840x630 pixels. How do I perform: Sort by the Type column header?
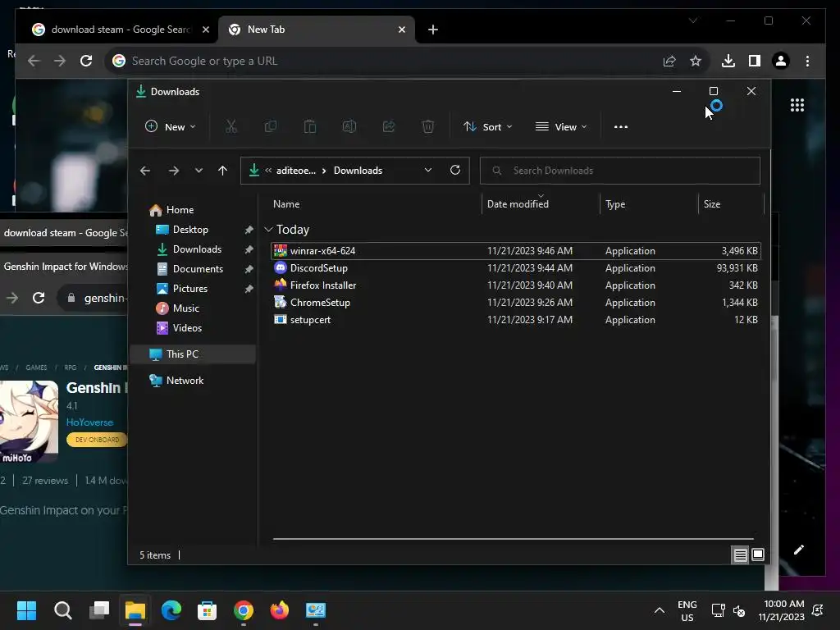pos(649,204)
